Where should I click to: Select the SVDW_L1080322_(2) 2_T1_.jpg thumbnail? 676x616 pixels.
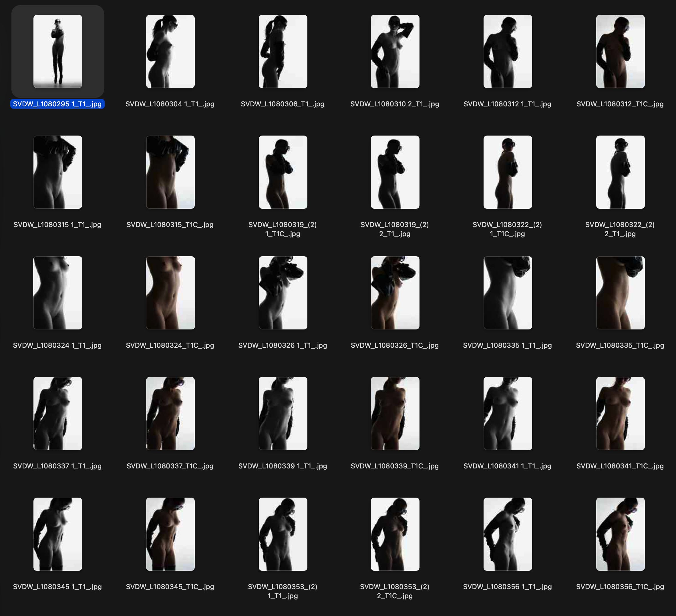click(x=620, y=171)
